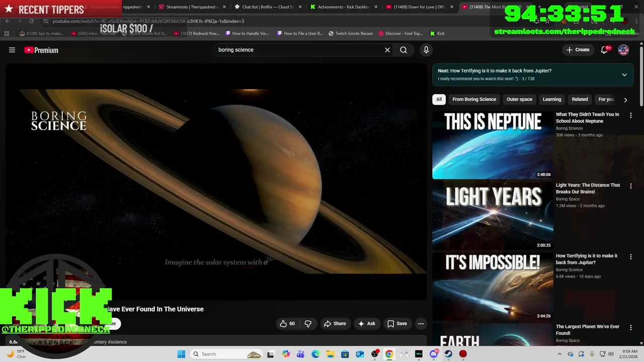
Task: Open Twitch Emote Resizer bookmark
Action: tap(351, 33)
